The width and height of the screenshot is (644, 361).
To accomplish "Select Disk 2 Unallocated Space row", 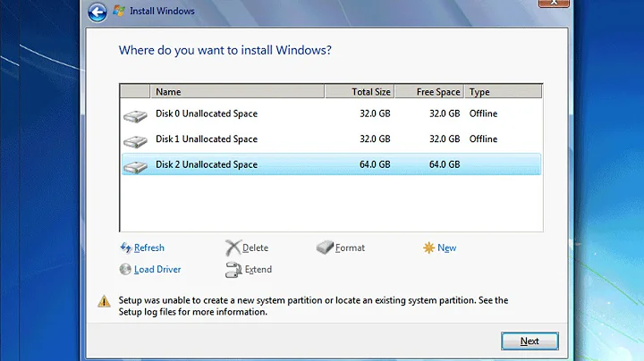I will pyautogui.click(x=331, y=164).
